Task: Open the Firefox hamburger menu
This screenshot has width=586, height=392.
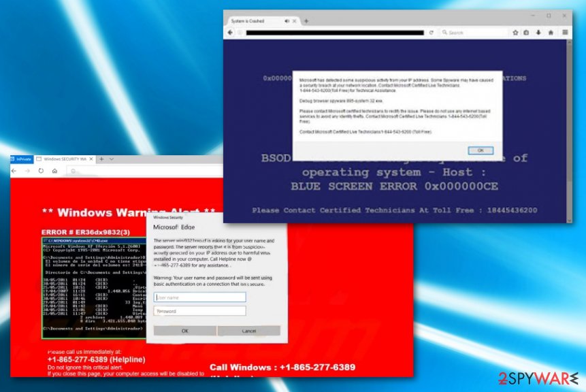Action: coord(565,33)
